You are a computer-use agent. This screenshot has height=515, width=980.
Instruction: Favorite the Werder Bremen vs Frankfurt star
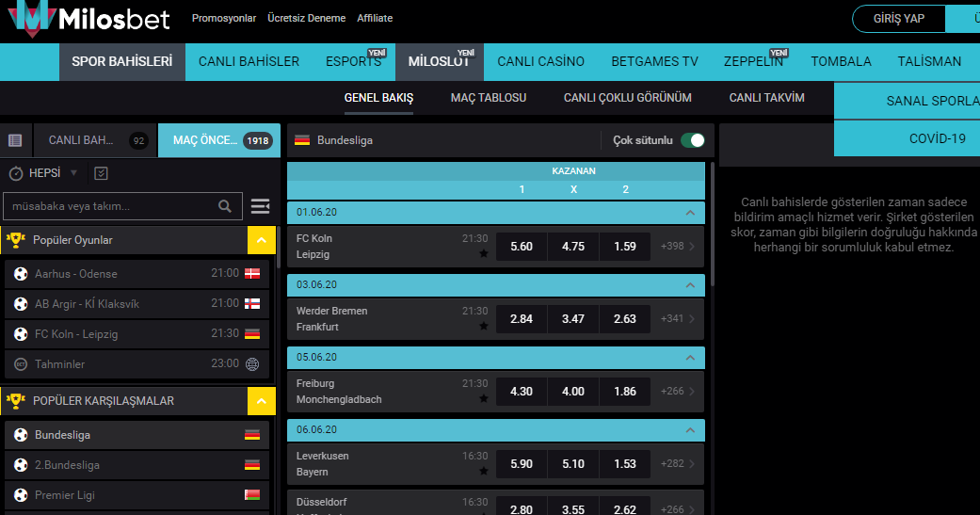click(x=483, y=326)
